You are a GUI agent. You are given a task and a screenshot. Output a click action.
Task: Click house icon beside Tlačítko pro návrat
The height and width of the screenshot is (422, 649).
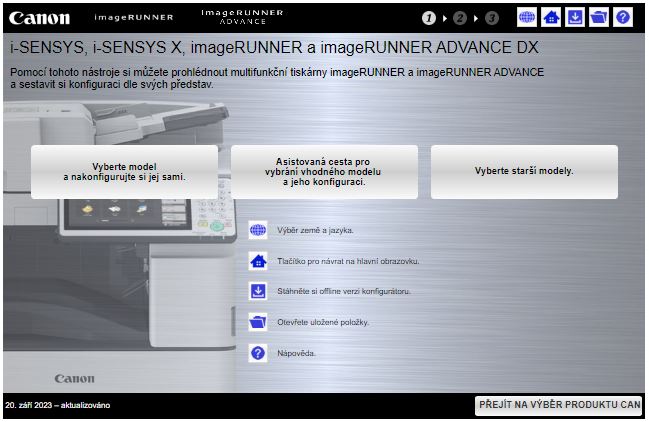pos(258,261)
